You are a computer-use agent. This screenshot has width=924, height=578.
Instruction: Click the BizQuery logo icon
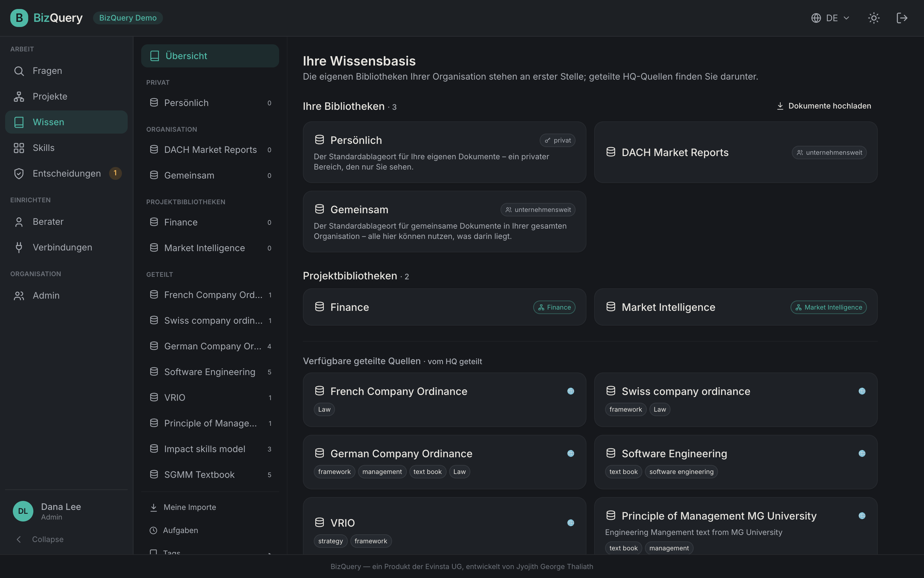tap(19, 18)
